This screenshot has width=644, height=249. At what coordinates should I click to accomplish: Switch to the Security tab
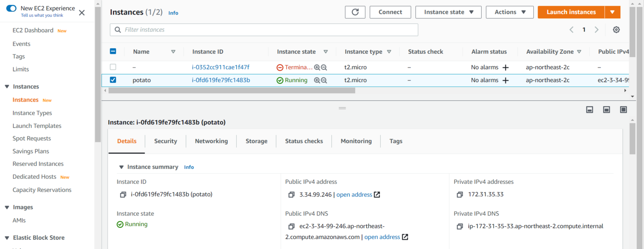(x=165, y=141)
